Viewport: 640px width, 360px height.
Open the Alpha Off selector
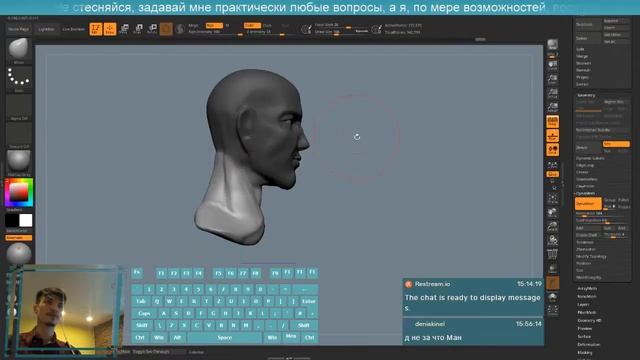pyautogui.click(x=19, y=107)
